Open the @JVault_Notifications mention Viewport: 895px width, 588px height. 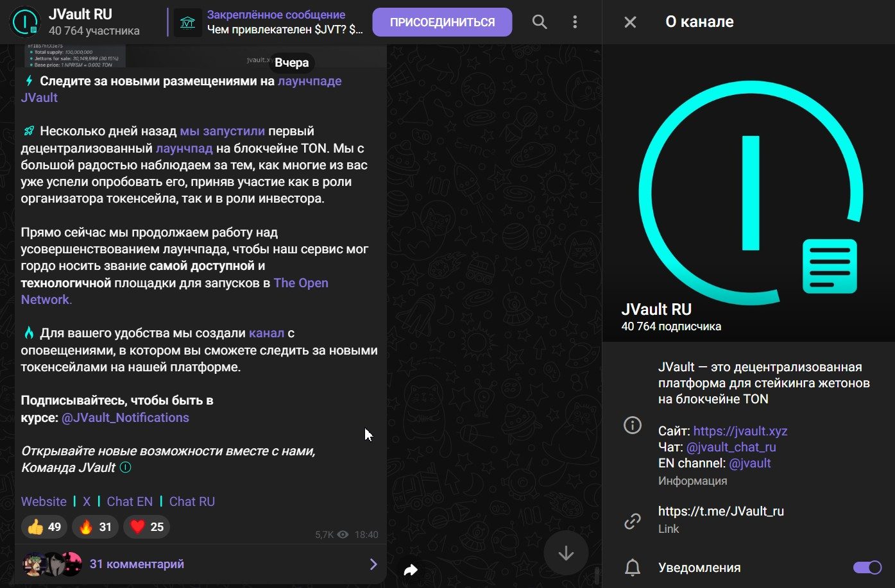[x=125, y=417]
